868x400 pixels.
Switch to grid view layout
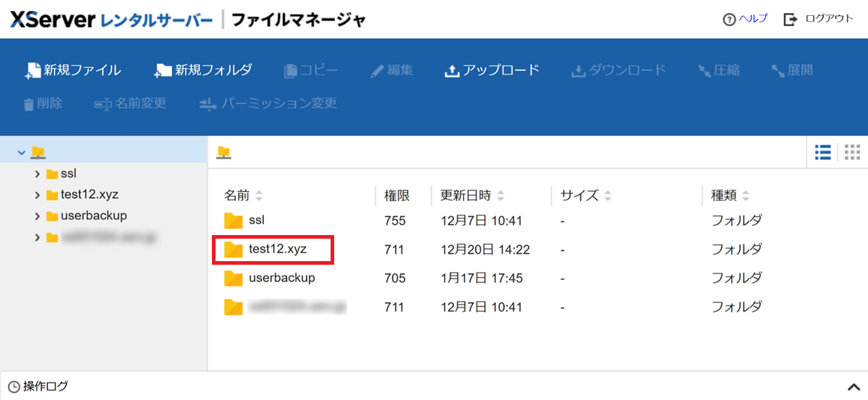pos(852,152)
